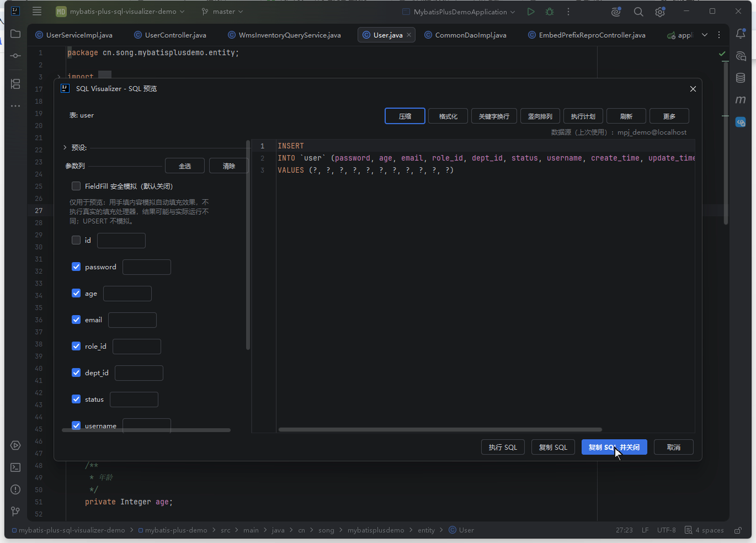Viewport: 756px width, 543px height.
Task: Uncheck the role_id column checkbox
Action: 76,346
